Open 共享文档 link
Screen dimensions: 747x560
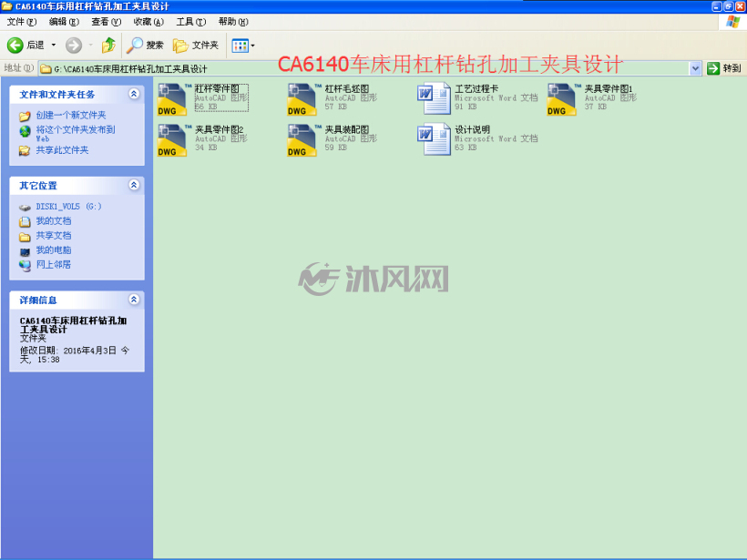(54, 236)
